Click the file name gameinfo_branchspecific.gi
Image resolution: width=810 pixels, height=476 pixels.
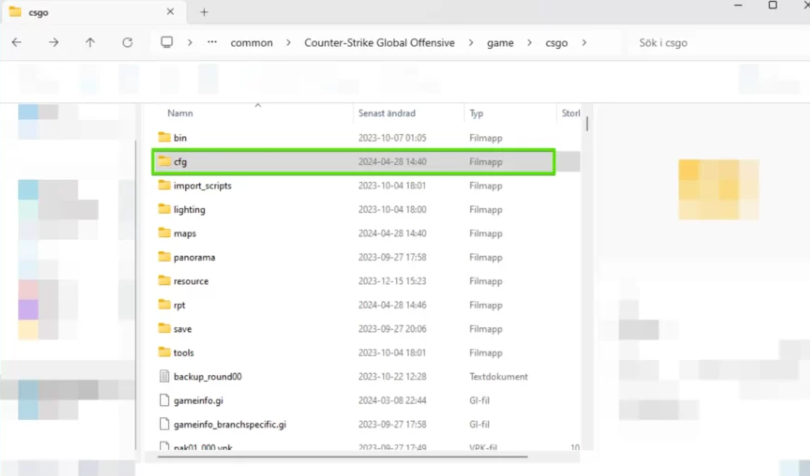(230, 425)
